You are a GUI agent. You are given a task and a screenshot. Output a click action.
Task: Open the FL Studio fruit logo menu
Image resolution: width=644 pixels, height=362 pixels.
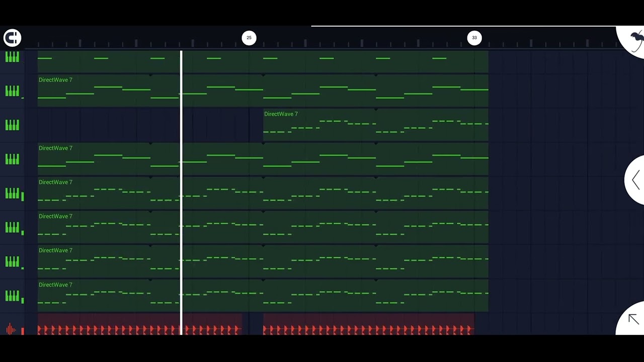click(x=634, y=40)
